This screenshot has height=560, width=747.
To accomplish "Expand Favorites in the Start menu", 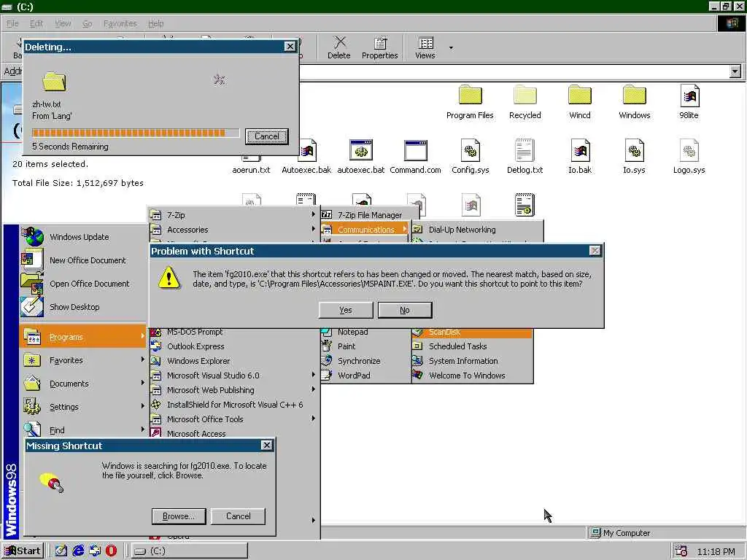I will point(83,360).
